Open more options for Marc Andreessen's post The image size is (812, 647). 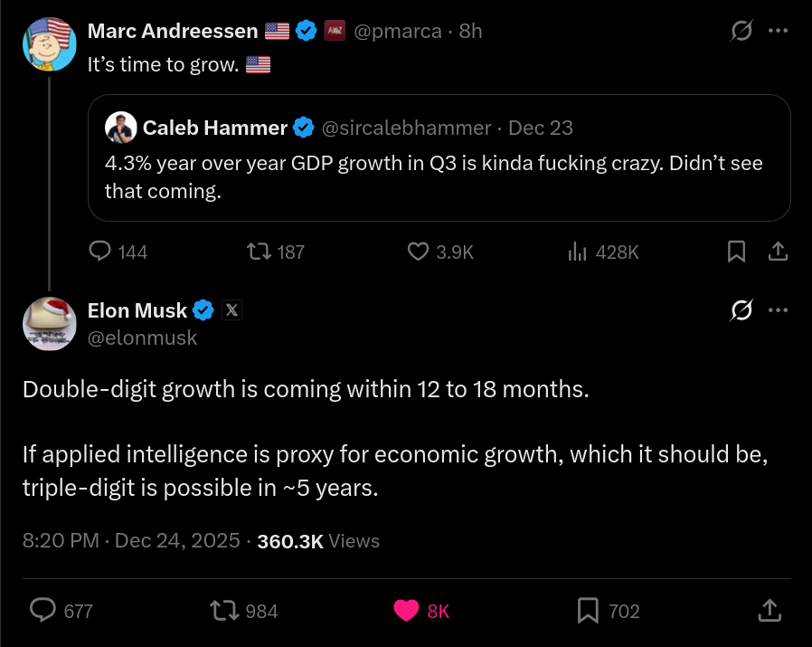click(x=778, y=31)
